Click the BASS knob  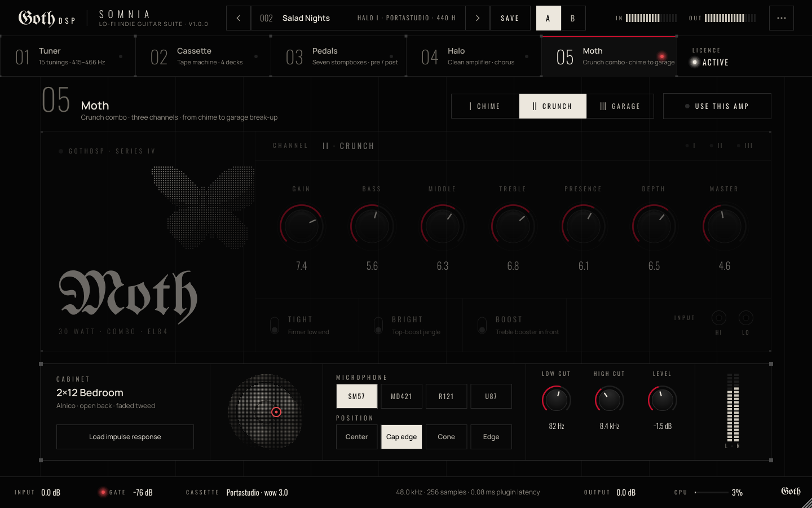(372, 226)
